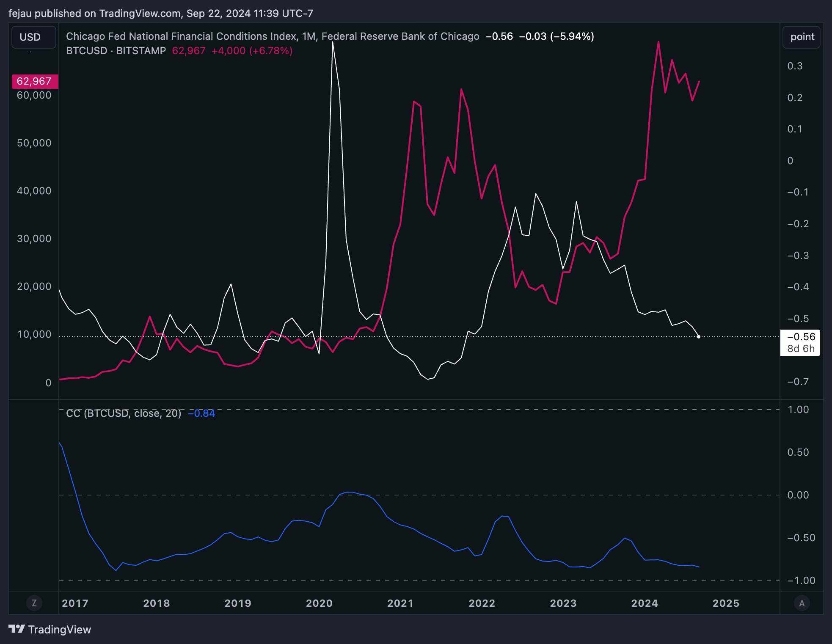
Task: Click the fejau published on TradingView.com header
Action: click(x=161, y=14)
